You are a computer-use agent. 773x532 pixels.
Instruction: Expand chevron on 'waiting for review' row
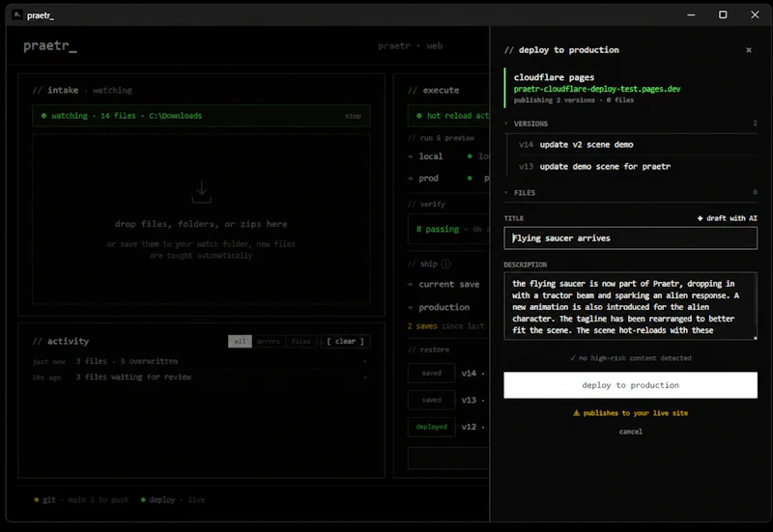click(365, 378)
